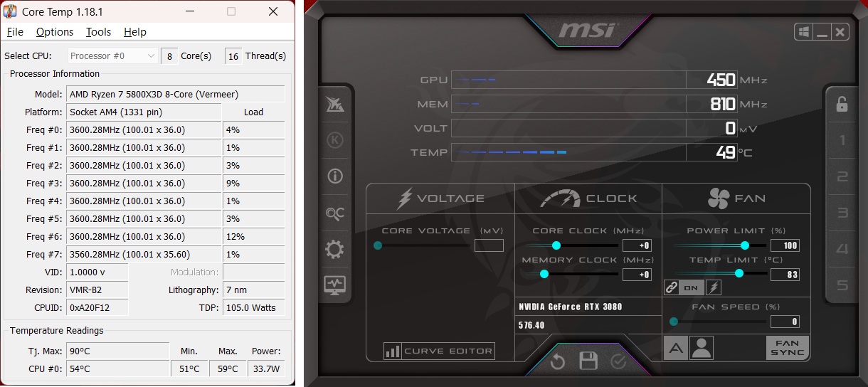868x387 pixels.
Task: Launch OC Scanner from the left sidebar
Action: [x=334, y=213]
